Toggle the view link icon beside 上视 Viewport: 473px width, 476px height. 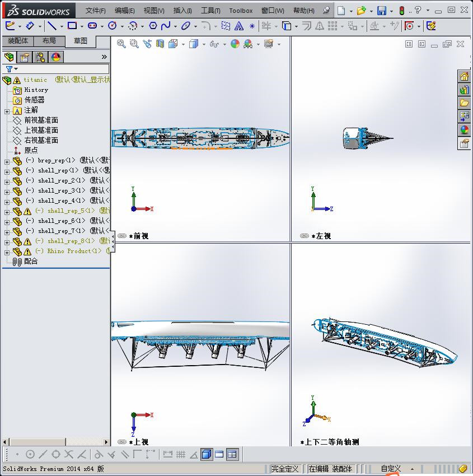coord(122,442)
